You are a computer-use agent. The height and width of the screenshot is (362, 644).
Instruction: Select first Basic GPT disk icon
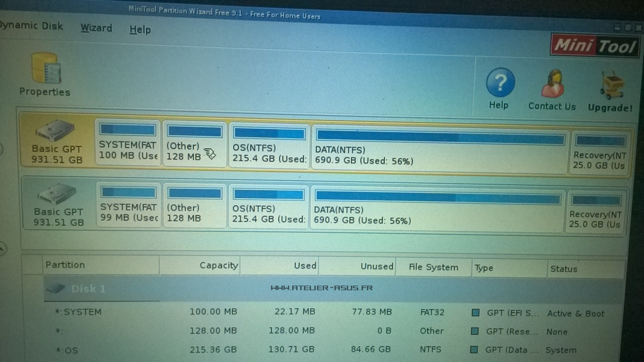(55, 131)
